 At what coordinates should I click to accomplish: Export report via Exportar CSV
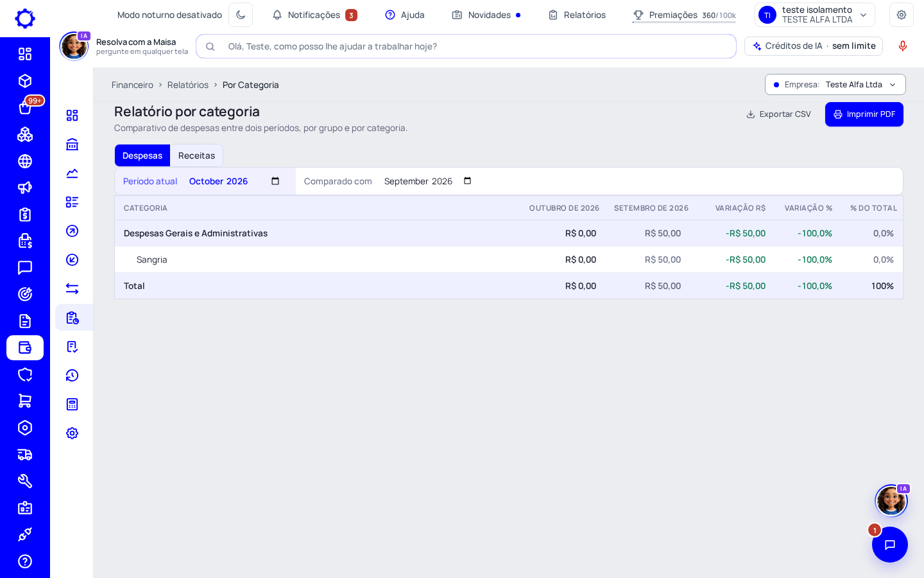778,114
